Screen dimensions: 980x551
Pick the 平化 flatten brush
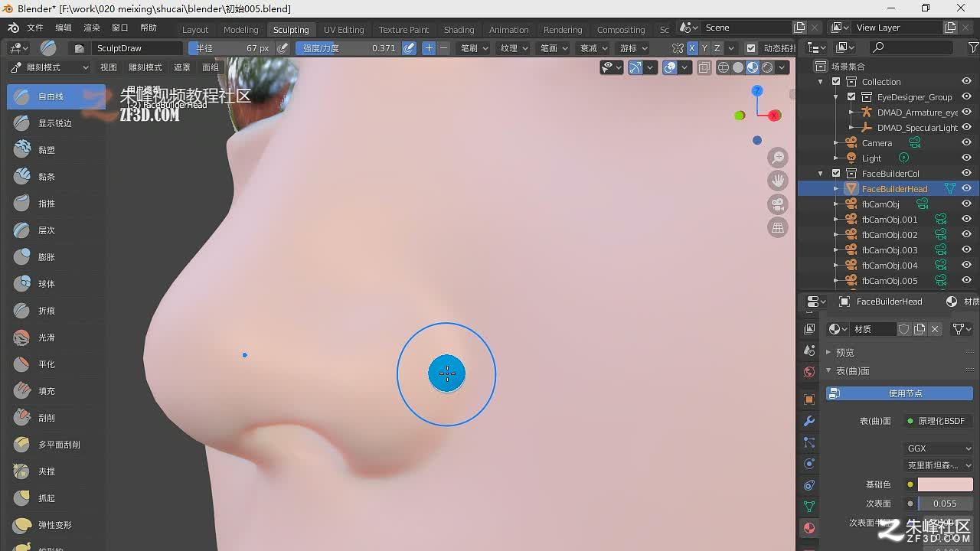tap(56, 364)
